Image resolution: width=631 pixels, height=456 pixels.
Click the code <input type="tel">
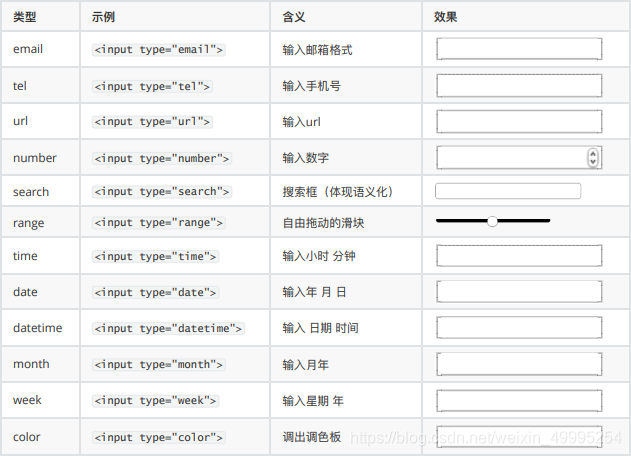pos(152,87)
